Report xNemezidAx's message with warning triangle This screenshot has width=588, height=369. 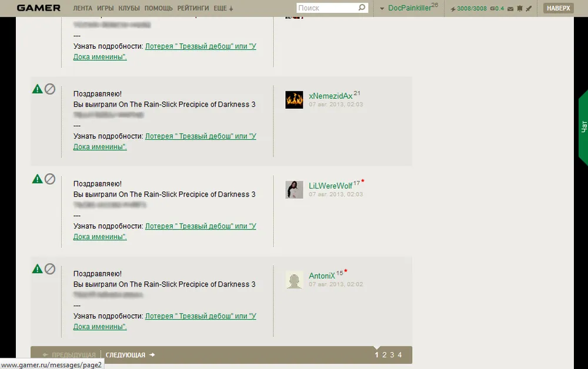(x=37, y=89)
